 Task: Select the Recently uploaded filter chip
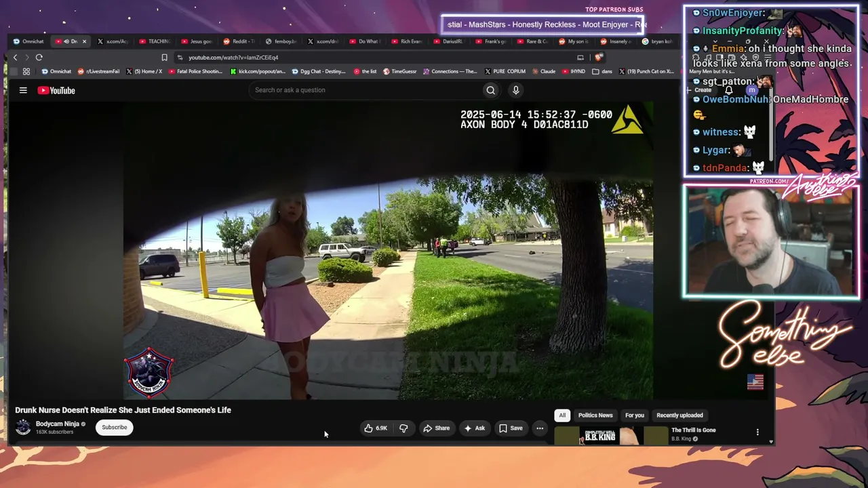(679, 415)
